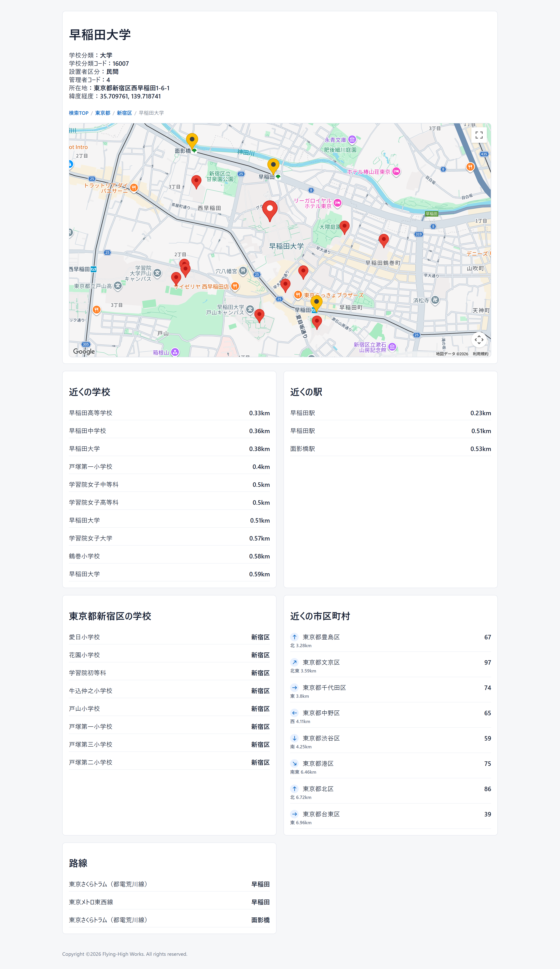Image resolution: width=560 pixels, height=969 pixels.
Task: Open 学習院女子大学 nearby school
Action: point(170,538)
